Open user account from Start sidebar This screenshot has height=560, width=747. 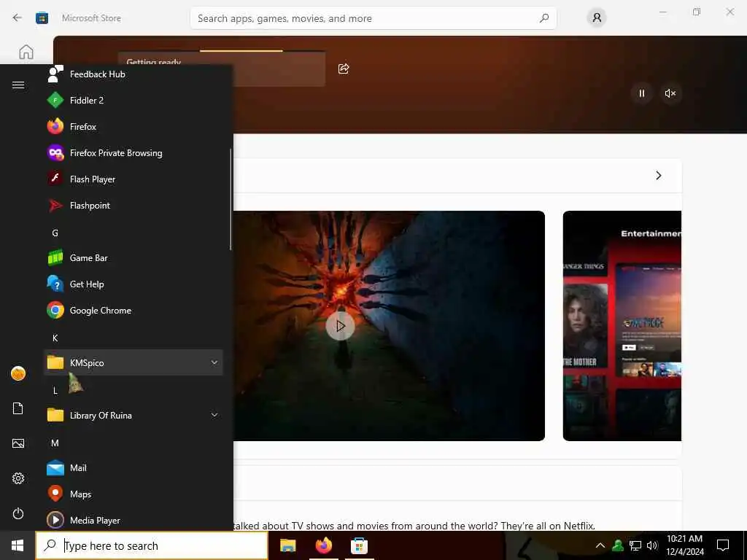pyautogui.click(x=18, y=373)
